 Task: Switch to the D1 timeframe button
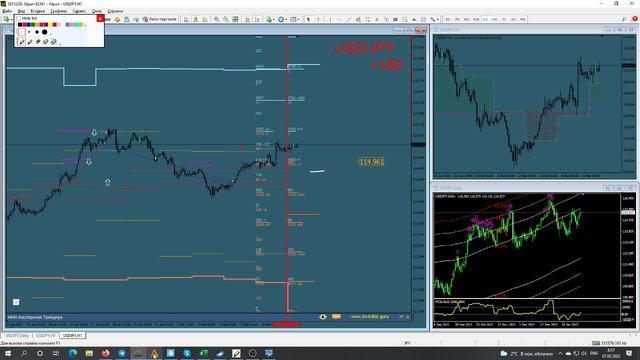tap(504, 19)
